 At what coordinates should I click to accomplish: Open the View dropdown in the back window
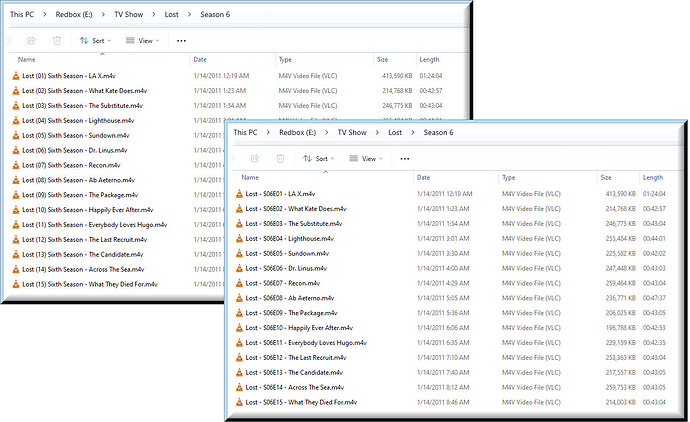click(x=142, y=40)
